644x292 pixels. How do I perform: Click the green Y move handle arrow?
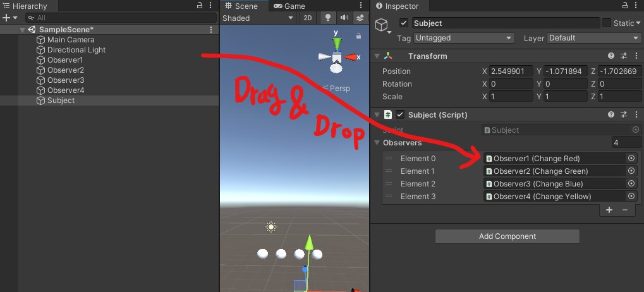pos(309,243)
